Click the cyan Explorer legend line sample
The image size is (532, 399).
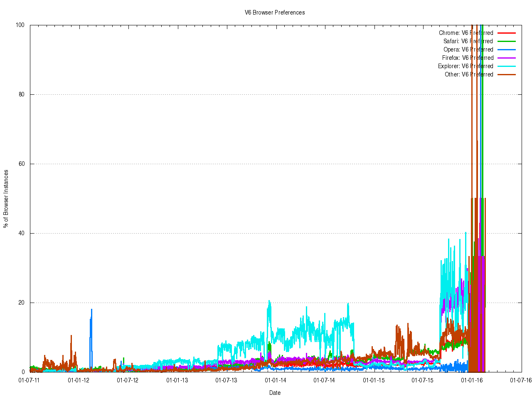[x=506, y=66]
